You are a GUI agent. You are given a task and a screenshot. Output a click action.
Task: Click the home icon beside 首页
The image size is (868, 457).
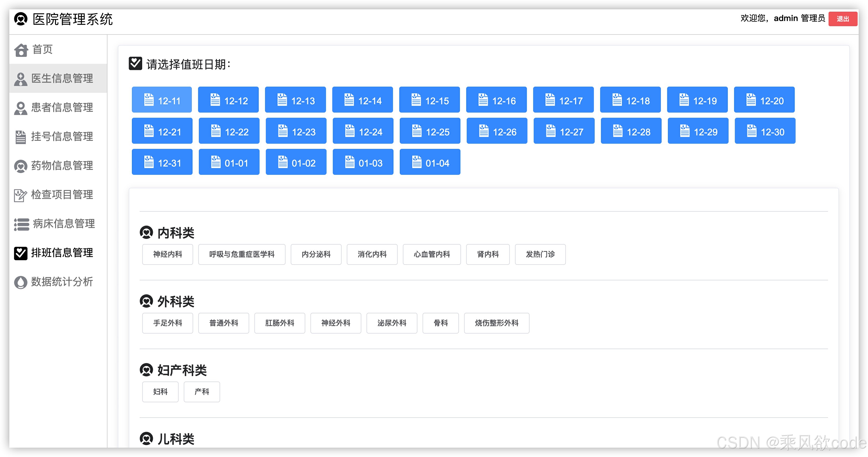coord(21,50)
